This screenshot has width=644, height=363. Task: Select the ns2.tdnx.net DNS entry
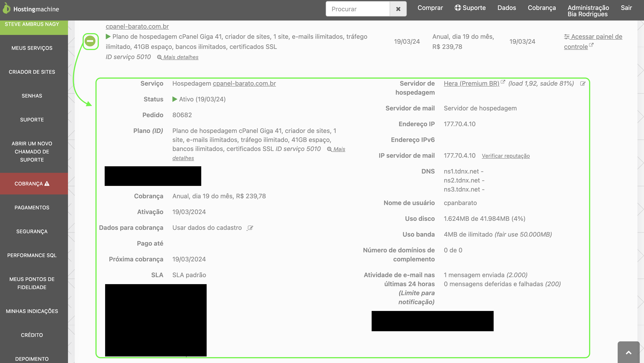pyautogui.click(x=462, y=180)
